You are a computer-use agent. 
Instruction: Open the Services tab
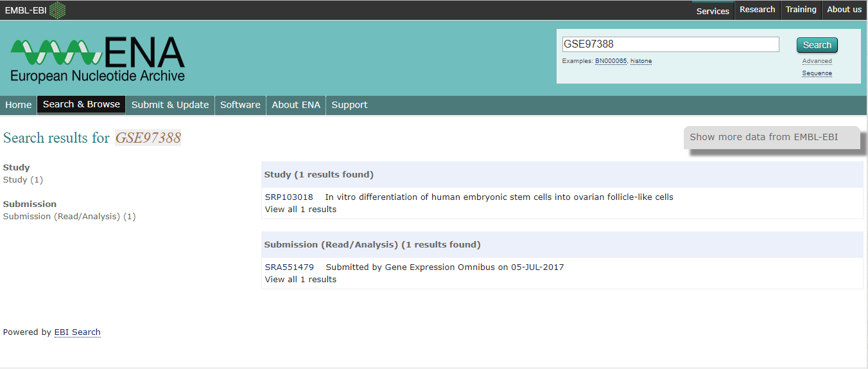tap(713, 10)
